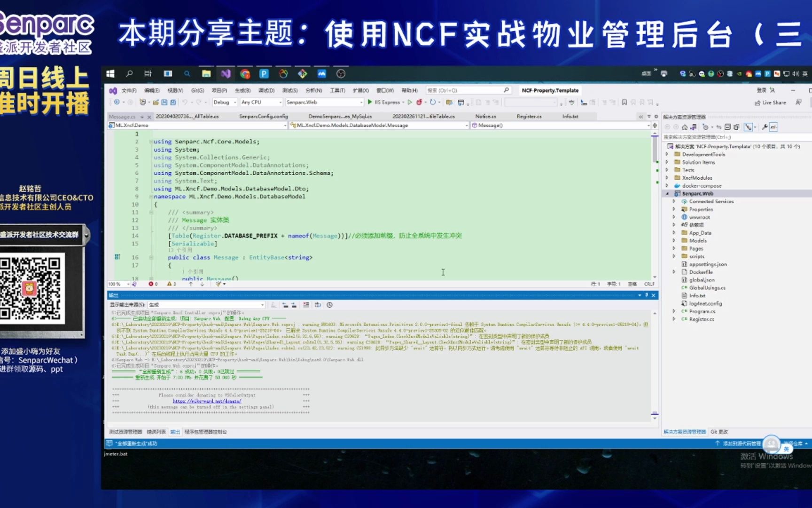Click the Save All icon in the toolbar
Image resolution: width=812 pixels, height=508 pixels.
pyautogui.click(x=173, y=102)
